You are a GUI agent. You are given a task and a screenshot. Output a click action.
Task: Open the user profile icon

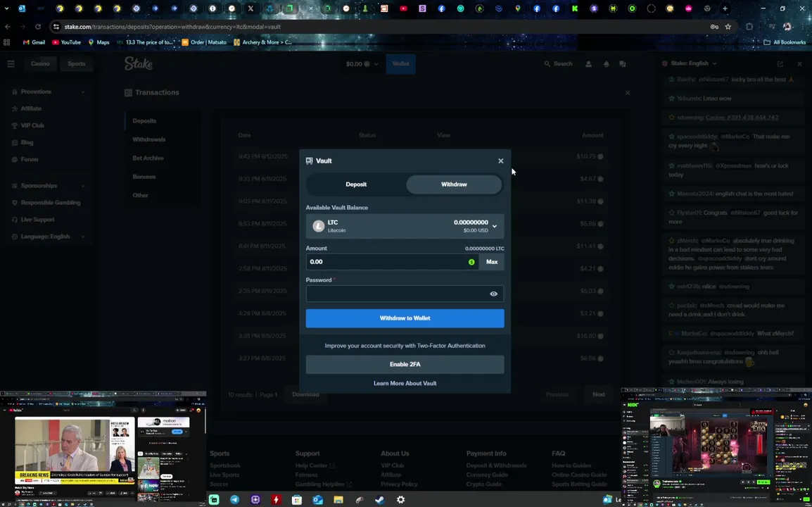coord(588,64)
